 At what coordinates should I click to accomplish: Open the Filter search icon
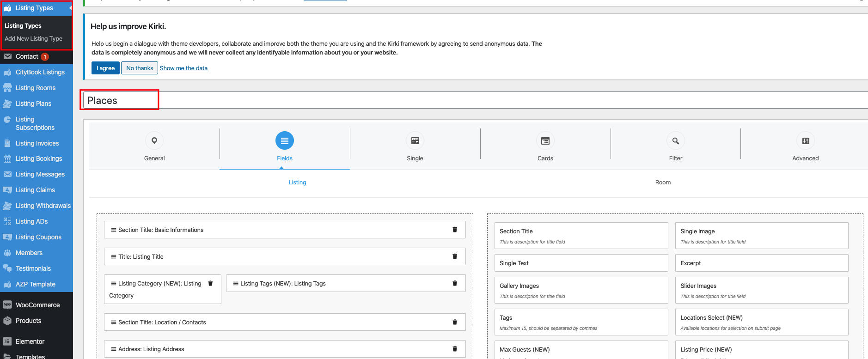coord(676,140)
